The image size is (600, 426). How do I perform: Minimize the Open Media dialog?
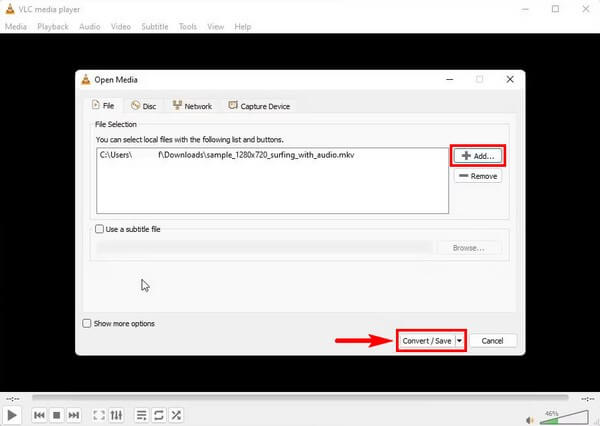[x=450, y=79]
